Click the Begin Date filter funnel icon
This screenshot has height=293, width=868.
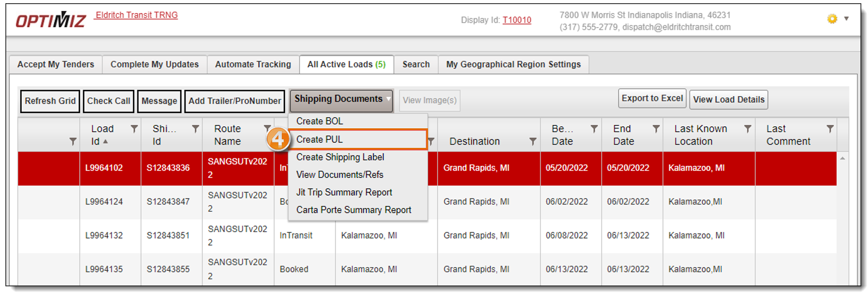click(x=594, y=129)
